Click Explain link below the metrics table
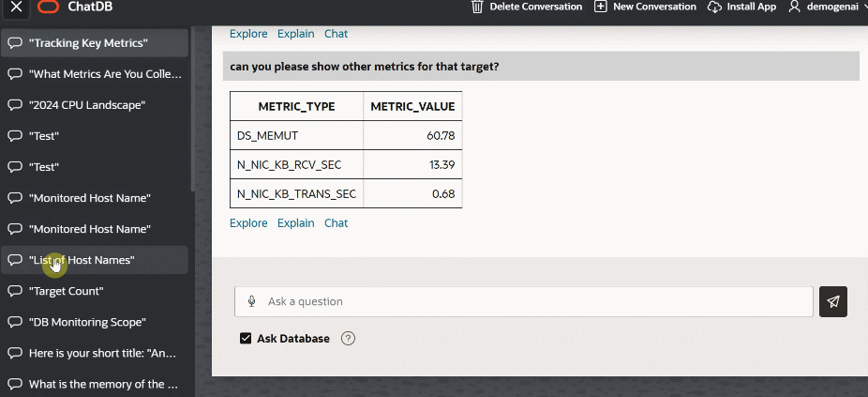Screen dimensions: 868x397 pyautogui.click(x=296, y=223)
